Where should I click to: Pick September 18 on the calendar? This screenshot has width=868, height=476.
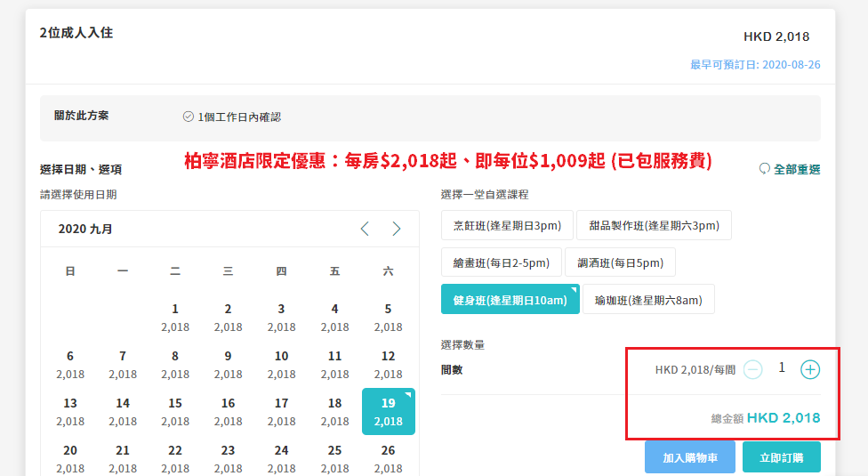pyautogui.click(x=335, y=411)
